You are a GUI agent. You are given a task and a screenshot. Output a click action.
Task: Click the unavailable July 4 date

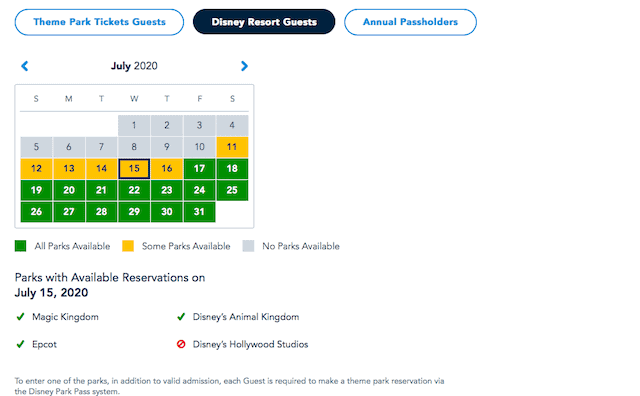pyautogui.click(x=232, y=125)
